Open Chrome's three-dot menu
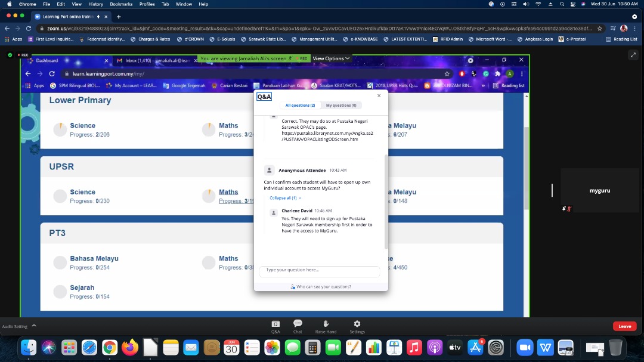The height and width of the screenshot is (362, 644). click(635, 29)
